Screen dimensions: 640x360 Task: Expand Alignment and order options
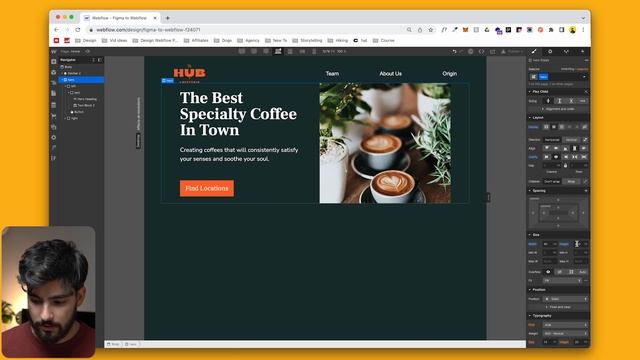pos(559,109)
